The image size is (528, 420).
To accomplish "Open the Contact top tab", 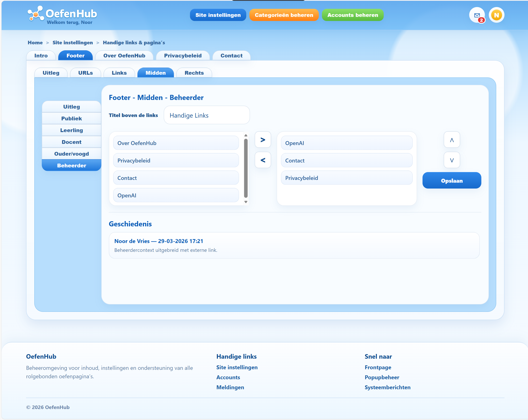I will [x=231, y=55].
